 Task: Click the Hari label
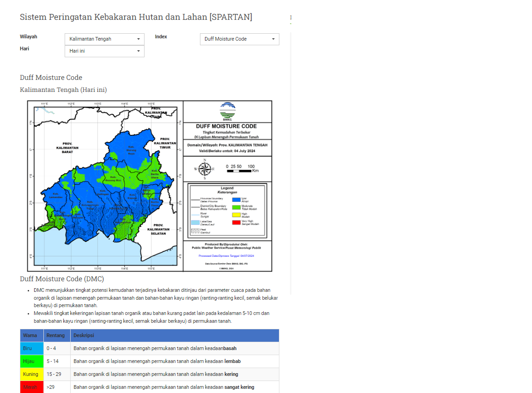click(24, 48)
